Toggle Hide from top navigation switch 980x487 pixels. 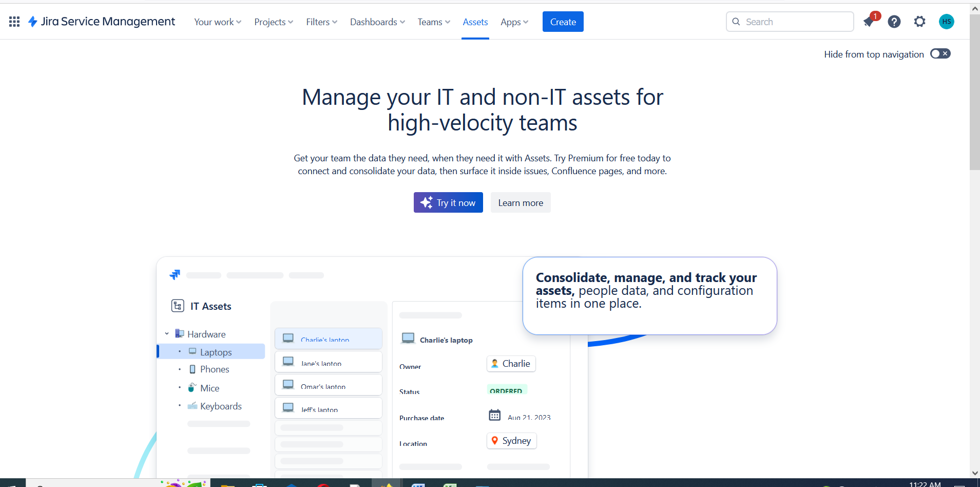[940, 54]
